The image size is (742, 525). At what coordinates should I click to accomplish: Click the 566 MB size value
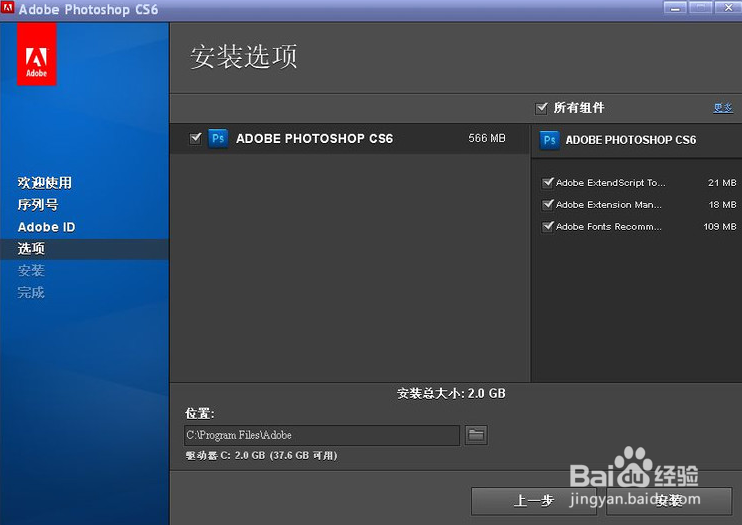tap(487, 138)
